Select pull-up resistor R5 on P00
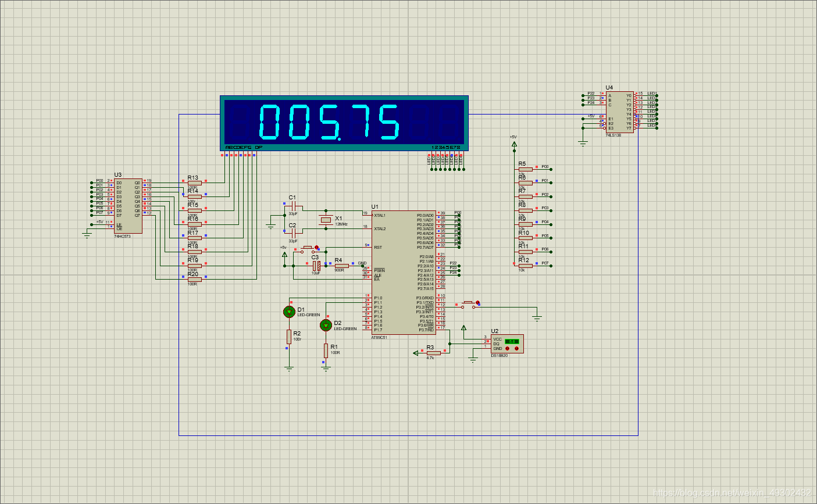 tap(525, 169)
